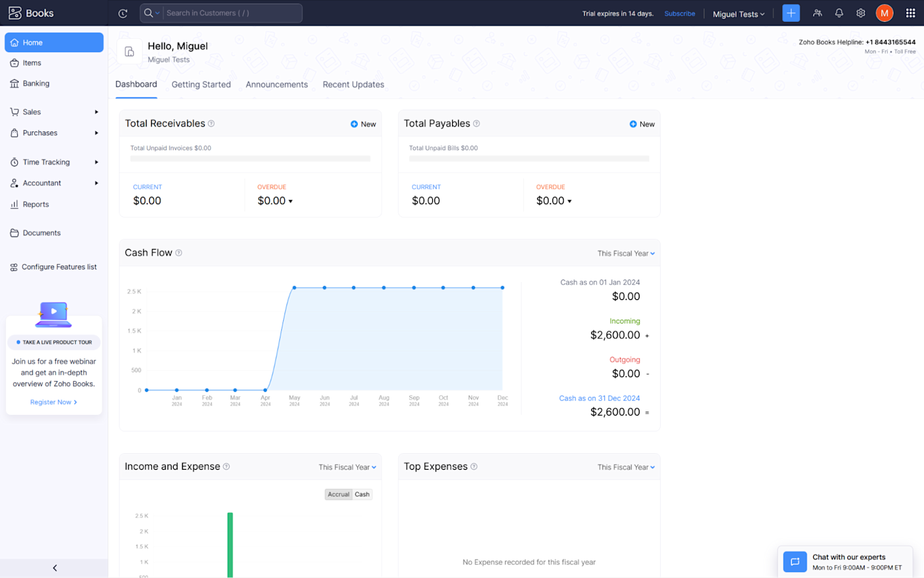Click the payables Current label

click(x=426, y=187)
